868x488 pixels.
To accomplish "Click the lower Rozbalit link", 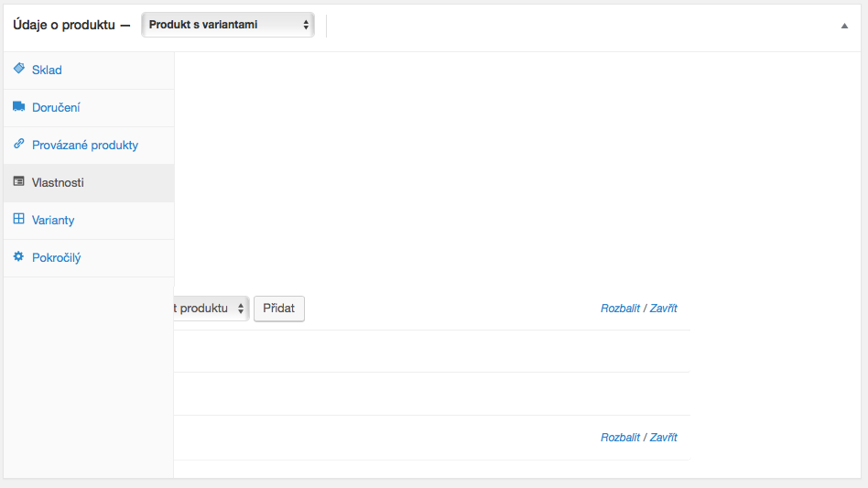I will pyautogui.click(x=620, y=437).
